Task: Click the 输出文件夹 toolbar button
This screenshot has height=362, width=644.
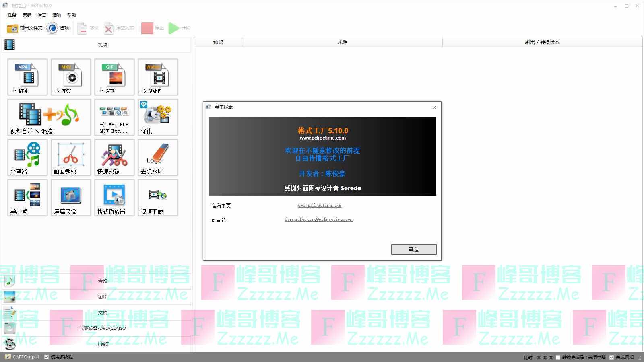Action: pos(25,28)
